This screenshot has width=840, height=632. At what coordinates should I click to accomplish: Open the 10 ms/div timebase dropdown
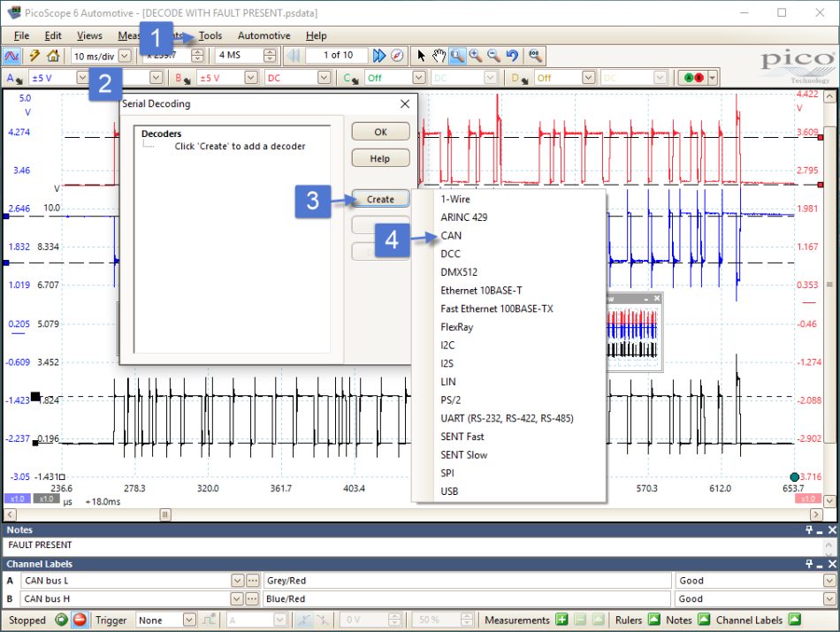[x=125, y=56]
